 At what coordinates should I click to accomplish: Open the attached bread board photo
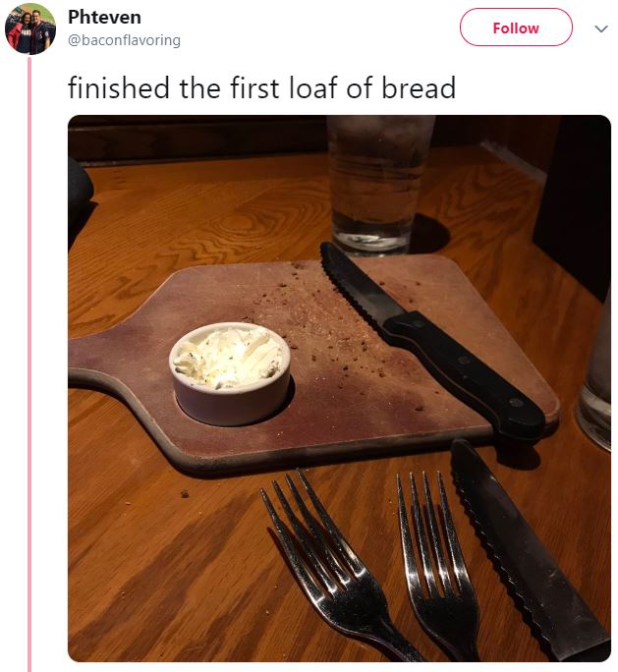[339, 388]
